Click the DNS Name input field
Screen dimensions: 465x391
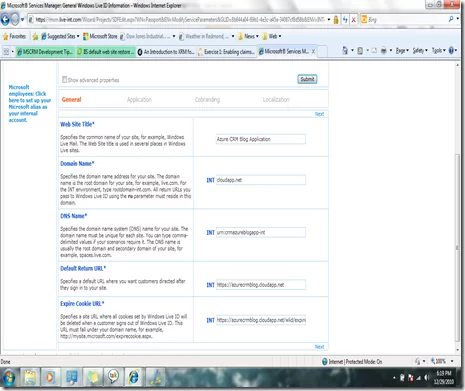tap(260, 232)
